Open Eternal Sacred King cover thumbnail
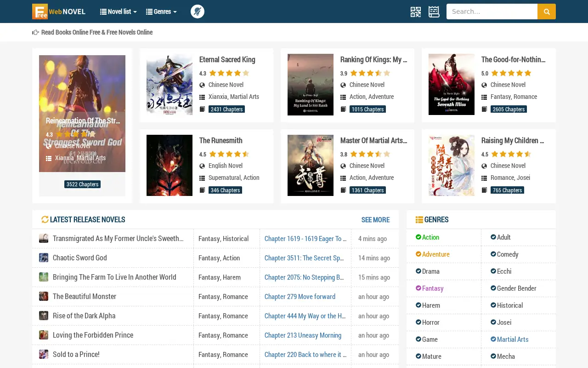The width and height of the screenshot is (588, 368). [x=170, y=84]
